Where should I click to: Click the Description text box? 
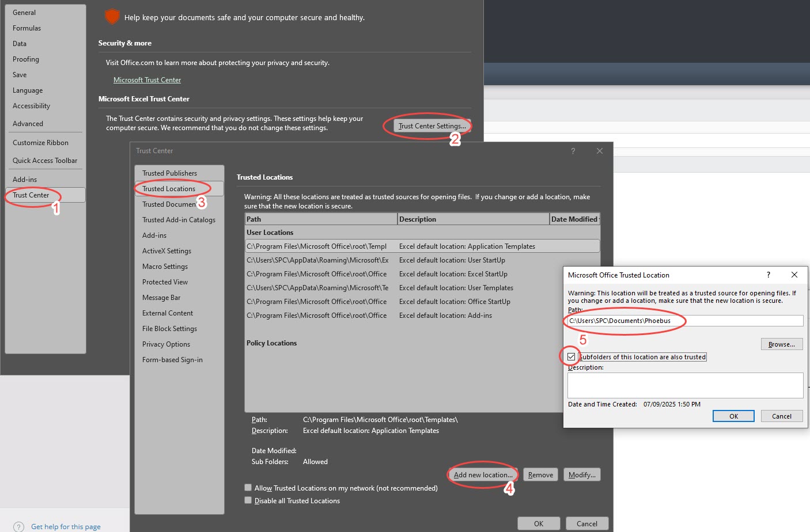coord(684,385)
